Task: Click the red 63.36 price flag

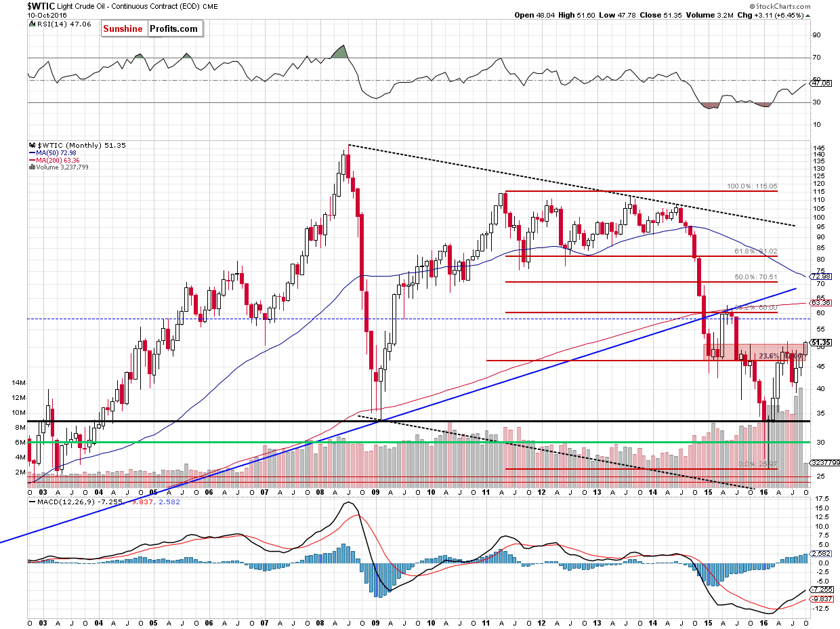Action: tap(820, 302)
